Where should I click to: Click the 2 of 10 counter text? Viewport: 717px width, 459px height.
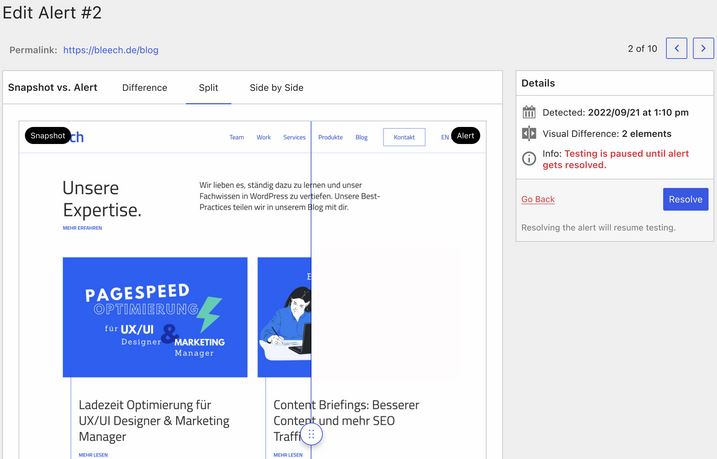pos(642,48)
